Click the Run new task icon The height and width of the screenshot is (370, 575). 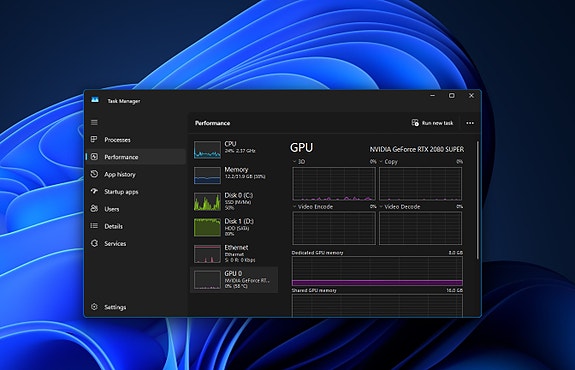click(415, 122)
